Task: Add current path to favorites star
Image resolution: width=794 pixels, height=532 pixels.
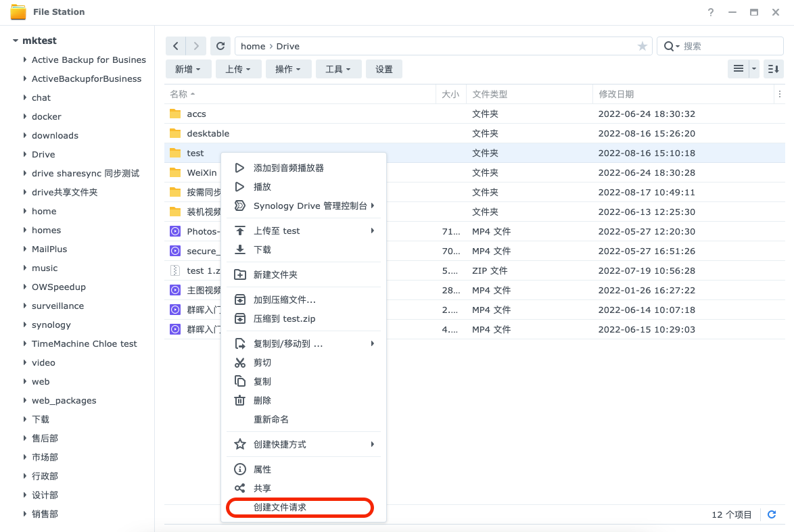Action: (642, 46)
